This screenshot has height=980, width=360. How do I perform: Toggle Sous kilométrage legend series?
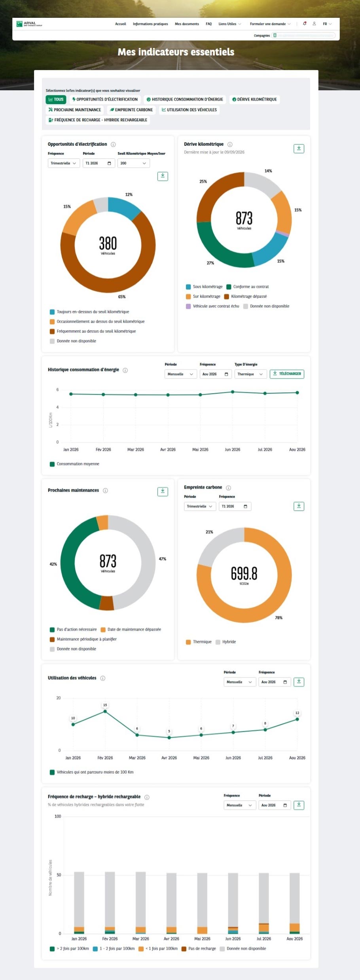(204, 287)
